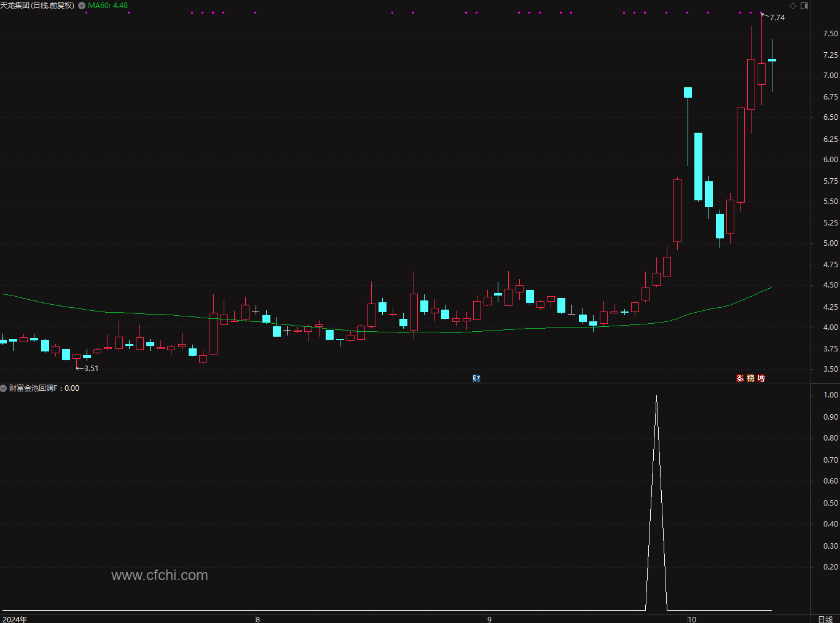
Task: Click the 财富金池回调F : 0.00 indicator label
Action: pyautogui.click(x=44, y=388)
